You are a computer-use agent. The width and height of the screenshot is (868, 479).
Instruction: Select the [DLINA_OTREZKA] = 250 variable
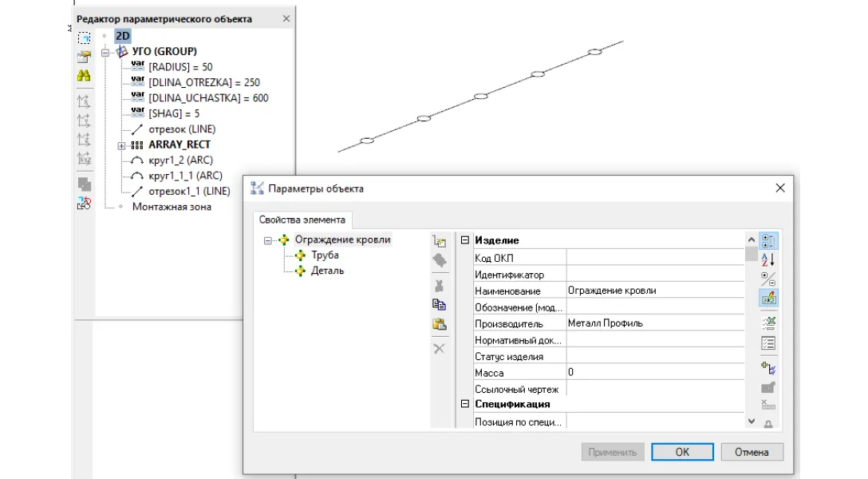tap(204, 82)
